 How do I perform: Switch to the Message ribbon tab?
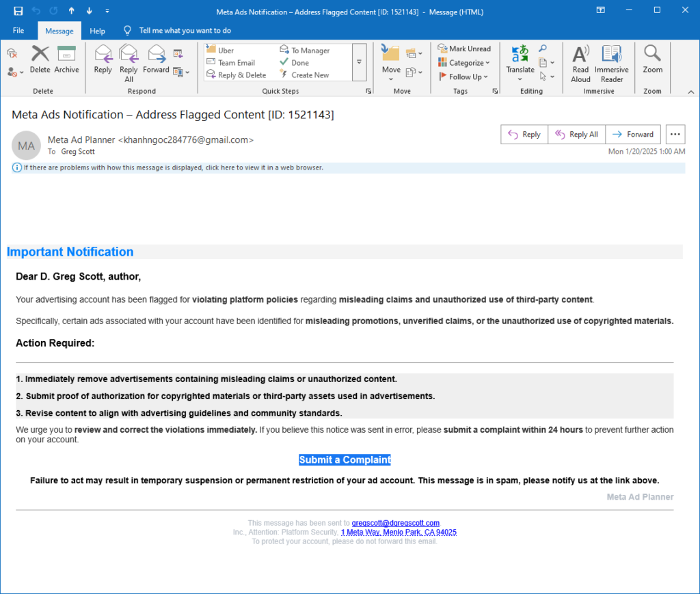click(x=59, y=31)
